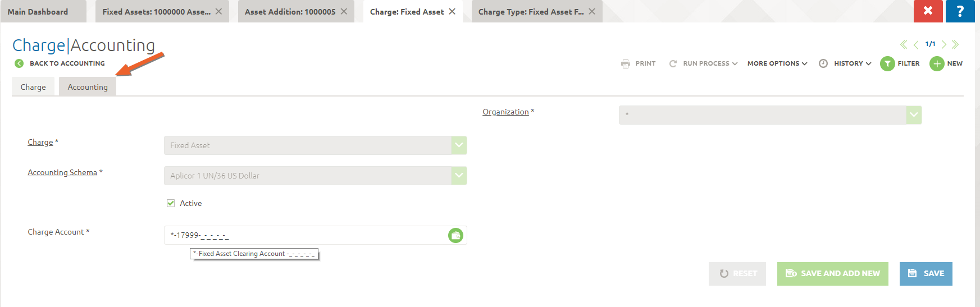Click into the Charge Account field
Image resolution: width=980 pixels, height=307 pixels.
tap(303, 235)
